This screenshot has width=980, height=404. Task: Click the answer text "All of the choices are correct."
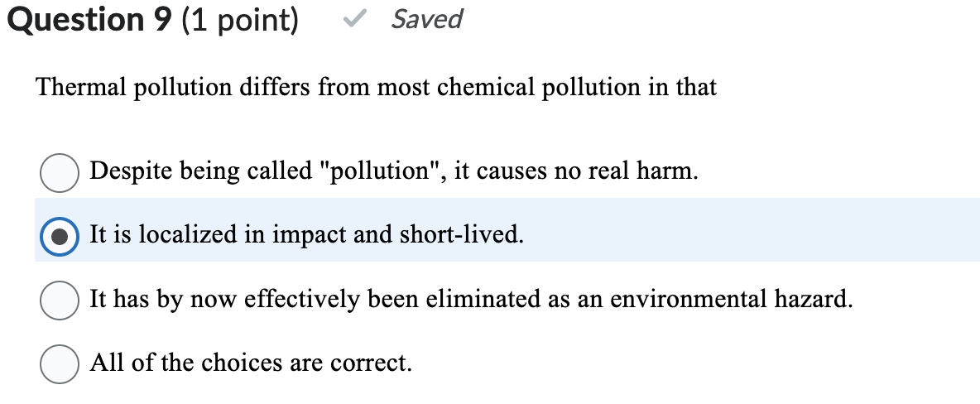click(250, 363)
